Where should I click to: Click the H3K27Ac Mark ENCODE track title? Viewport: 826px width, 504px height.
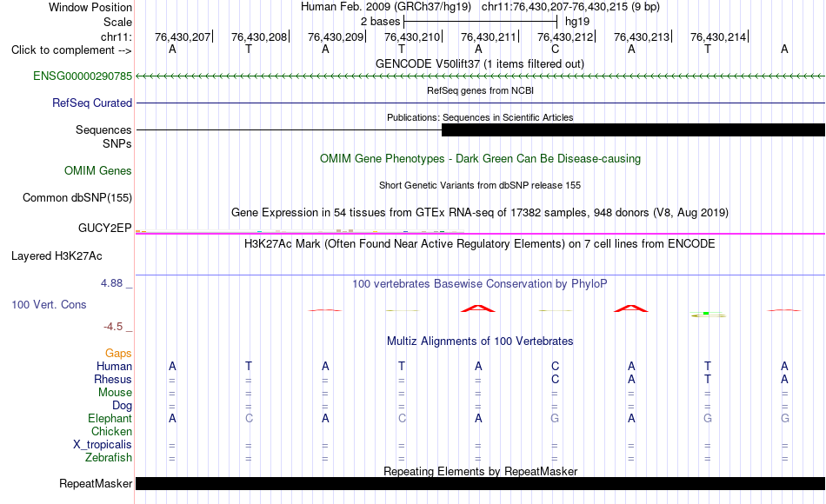pyautogui.click(x=480, y=244)
